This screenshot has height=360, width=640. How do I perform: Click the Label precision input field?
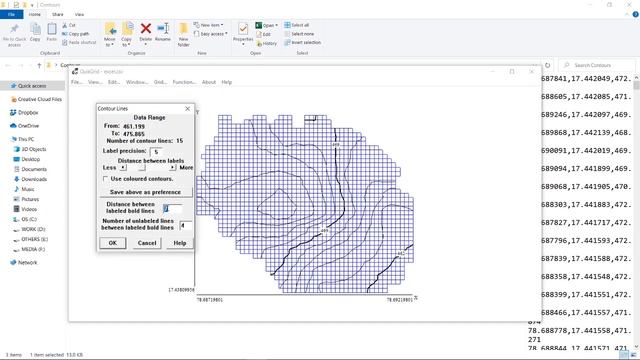(156, 151)
